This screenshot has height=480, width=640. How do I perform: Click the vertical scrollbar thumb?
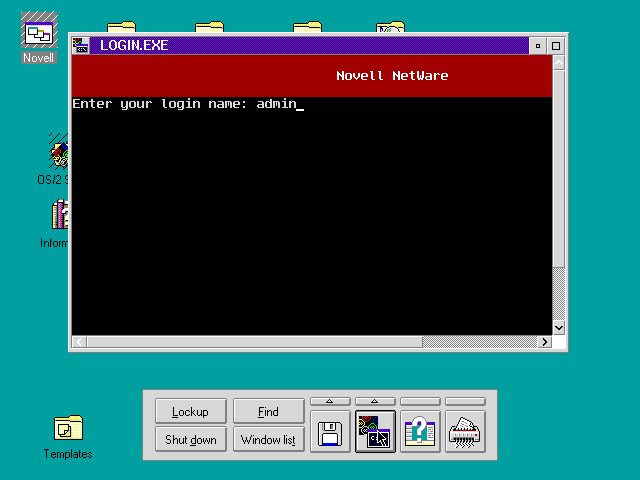[x=559, y=169]
